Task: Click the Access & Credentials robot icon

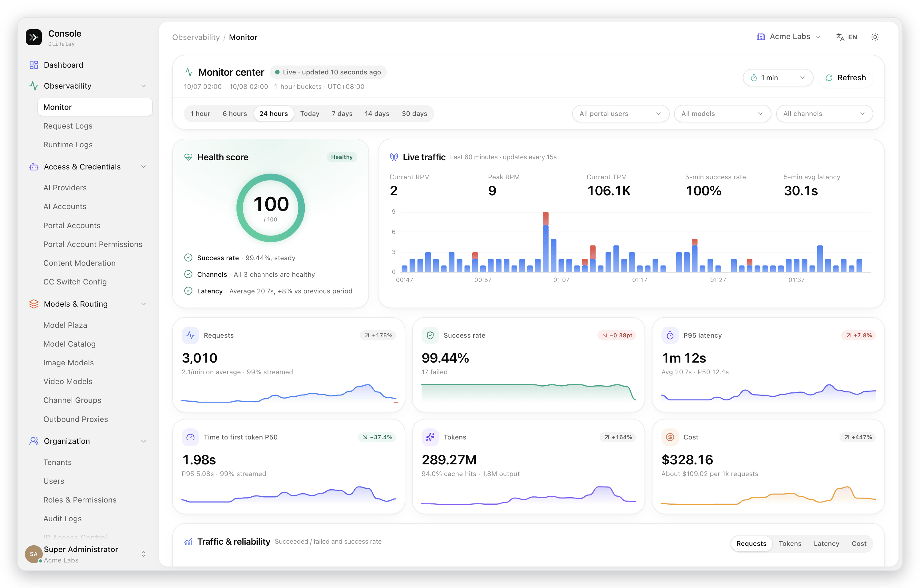Action: [x=34, y=167]
